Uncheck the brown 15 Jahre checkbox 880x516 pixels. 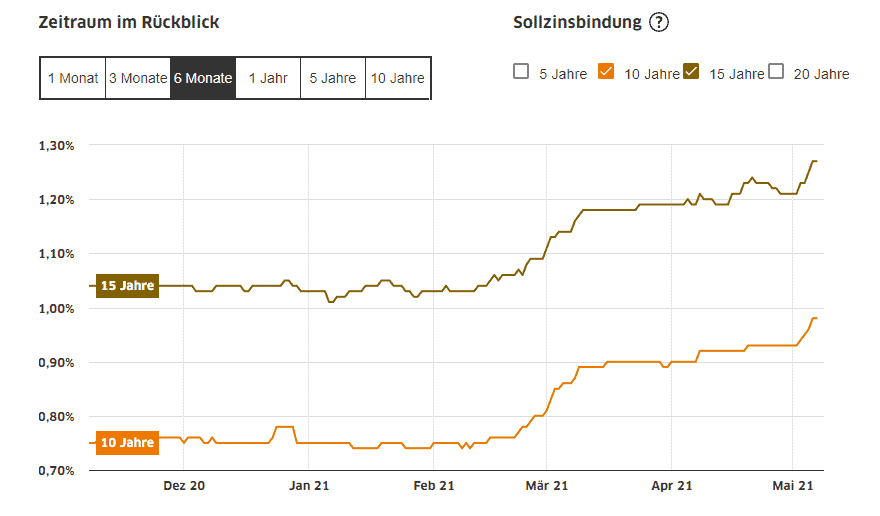(x=691, y=72)
